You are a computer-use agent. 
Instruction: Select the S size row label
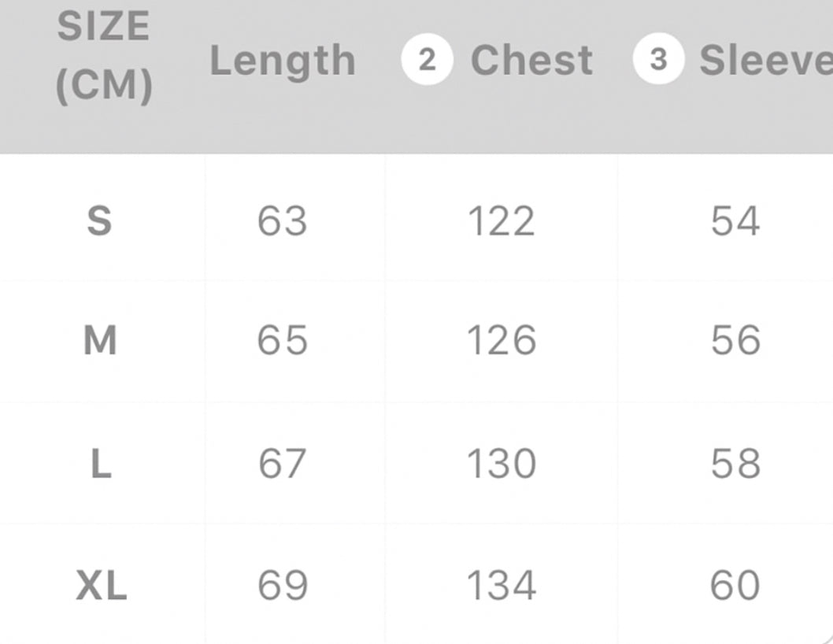coord(99,221)
